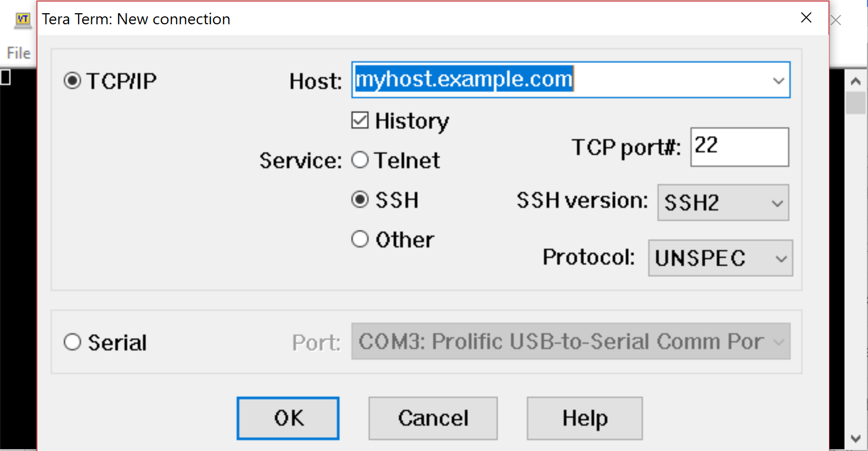Click the OK button
This screenshot has width=868, height=451.
[x=288, y=418]
